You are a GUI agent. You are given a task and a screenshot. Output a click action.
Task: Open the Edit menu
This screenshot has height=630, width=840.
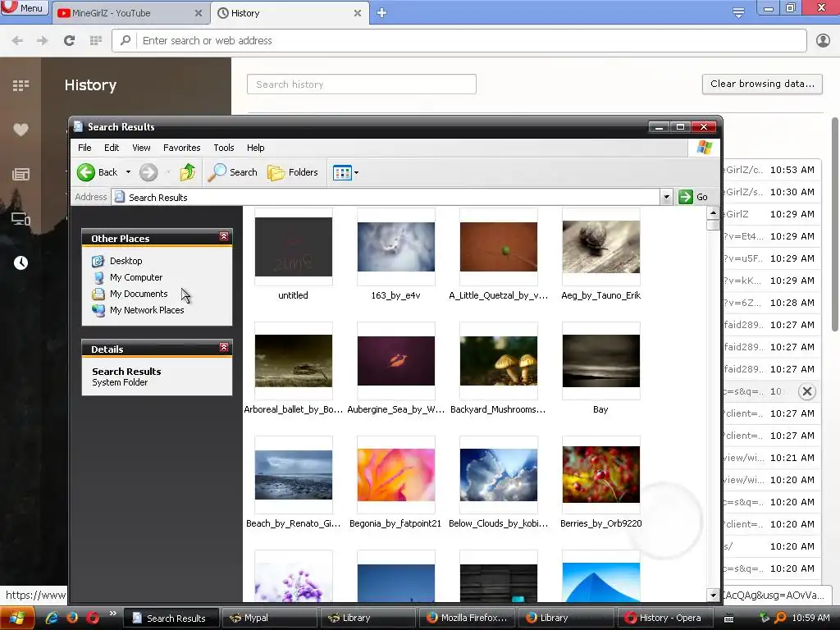tap(112, 148)
